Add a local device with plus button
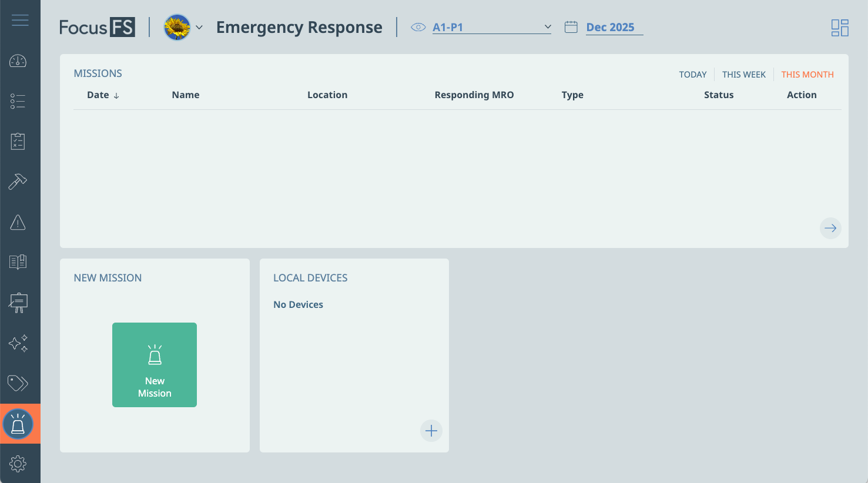The width and height of the screenshot is (868, 483). pyautogui.click(x=431, y=431)
